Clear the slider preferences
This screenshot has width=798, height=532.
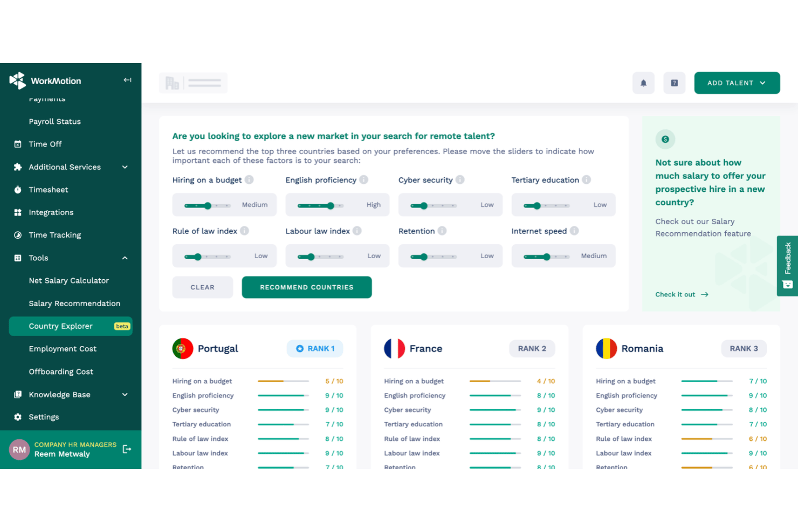[203, 287]
